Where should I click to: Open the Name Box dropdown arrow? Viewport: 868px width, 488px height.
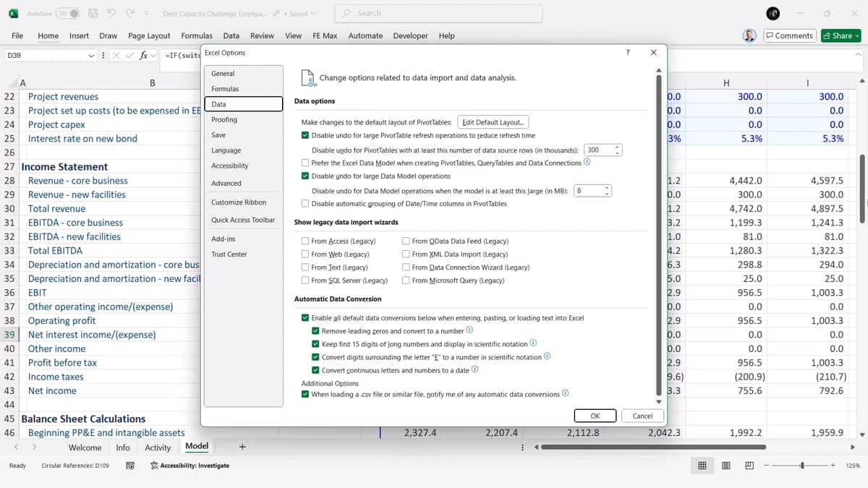tap(91, 55)
